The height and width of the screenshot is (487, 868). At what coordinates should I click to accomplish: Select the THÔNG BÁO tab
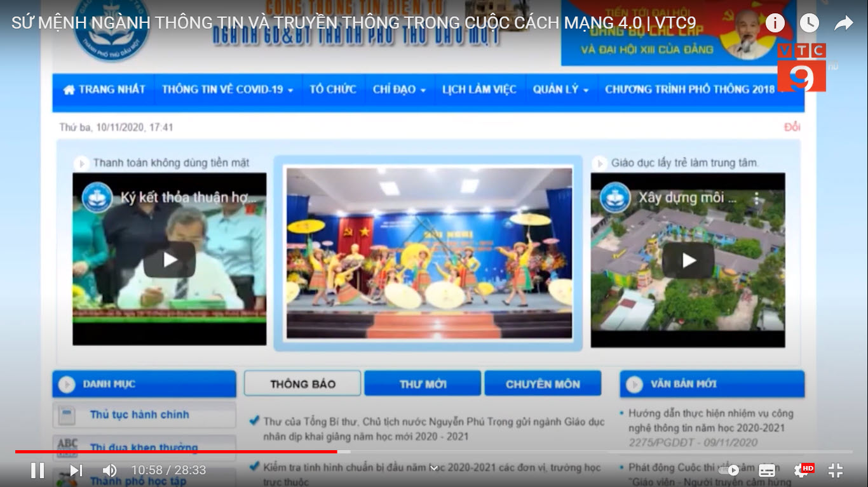click(x=302, y=384)
